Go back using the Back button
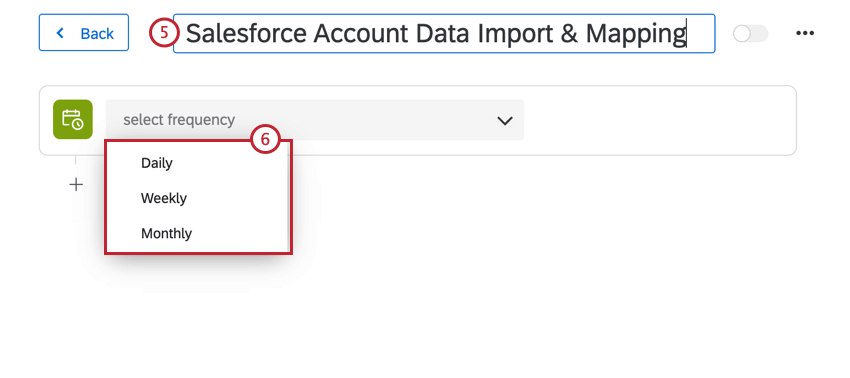Viewport: 850px width, 378px height. (84, 33)
